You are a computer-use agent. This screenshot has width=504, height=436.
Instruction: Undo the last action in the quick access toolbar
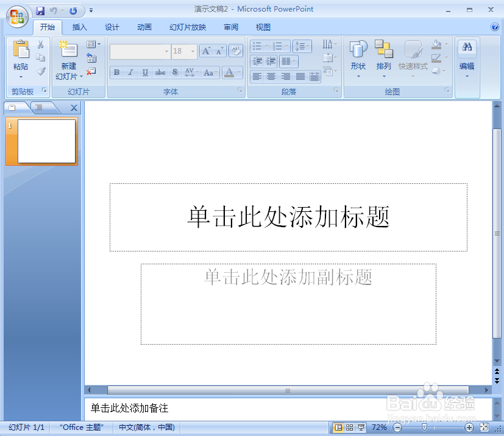54,11
